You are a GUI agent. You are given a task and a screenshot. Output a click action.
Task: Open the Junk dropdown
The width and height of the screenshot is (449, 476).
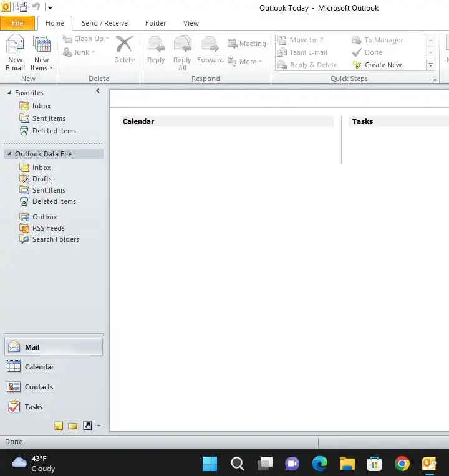tap(79, 52)
